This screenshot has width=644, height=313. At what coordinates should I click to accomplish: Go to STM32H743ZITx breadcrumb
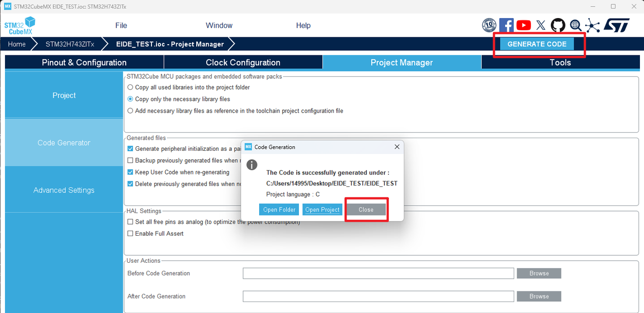[70, 44]
